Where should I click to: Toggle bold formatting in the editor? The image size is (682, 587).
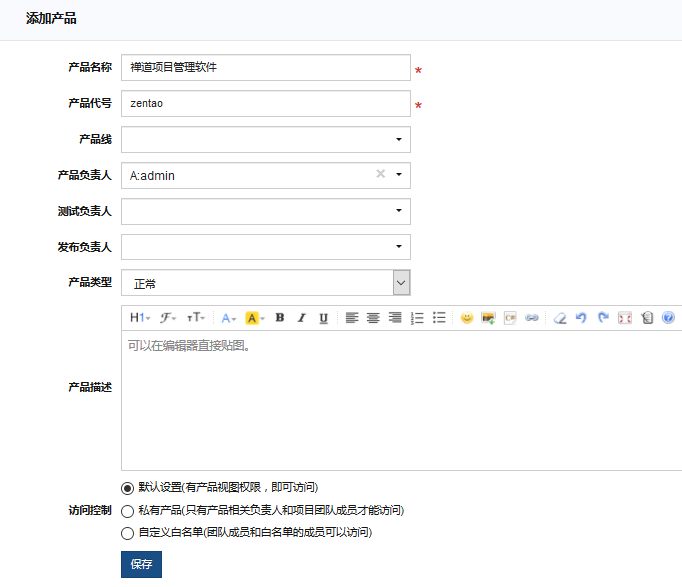coord(280,318)
